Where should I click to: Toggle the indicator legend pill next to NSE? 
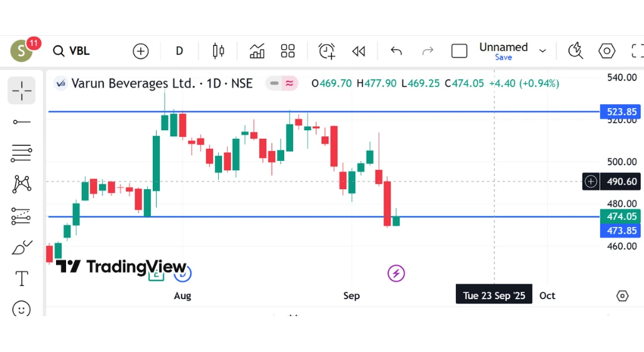(281, 83)
